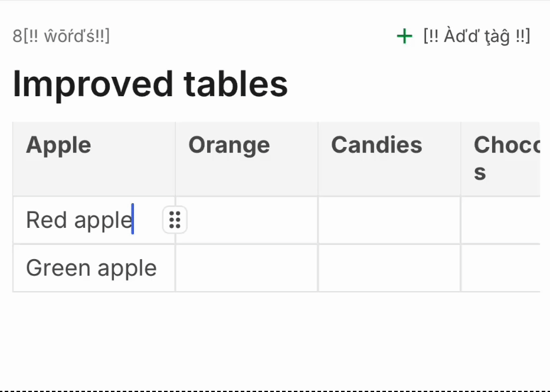Click empty cell under Orange in Green apple row
This screenshot has width=550, height=392.
[247, 268]
